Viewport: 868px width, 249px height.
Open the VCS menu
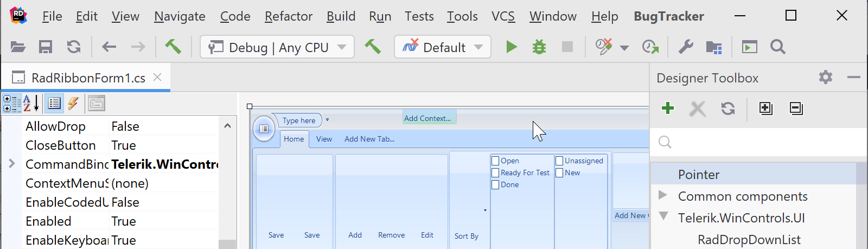[503, 16]
